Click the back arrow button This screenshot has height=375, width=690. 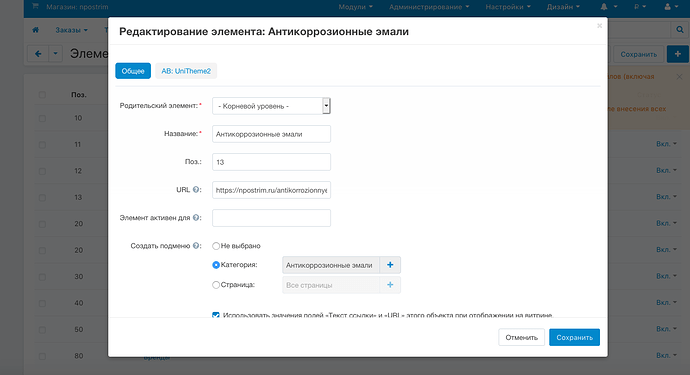click(38, 54)
